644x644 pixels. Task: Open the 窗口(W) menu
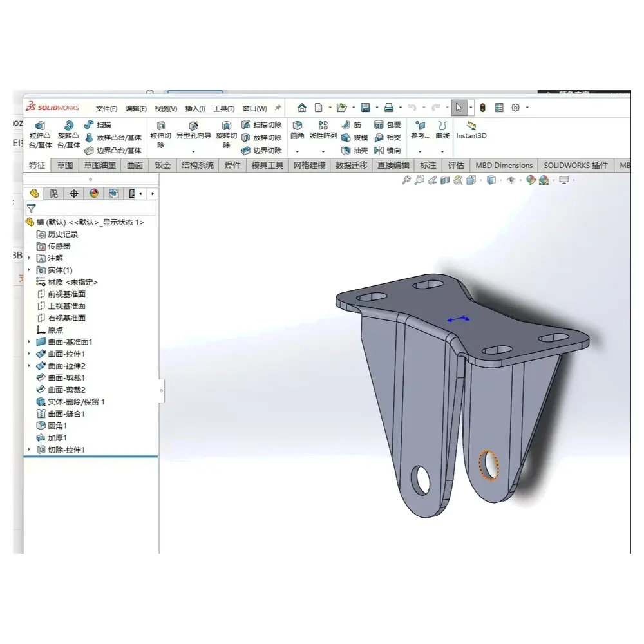254,109
